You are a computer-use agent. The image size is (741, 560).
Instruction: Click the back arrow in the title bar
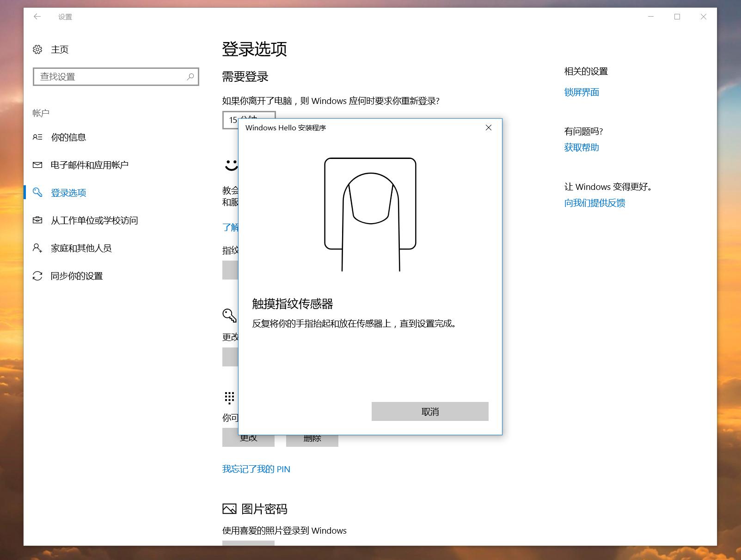point(37,17)
